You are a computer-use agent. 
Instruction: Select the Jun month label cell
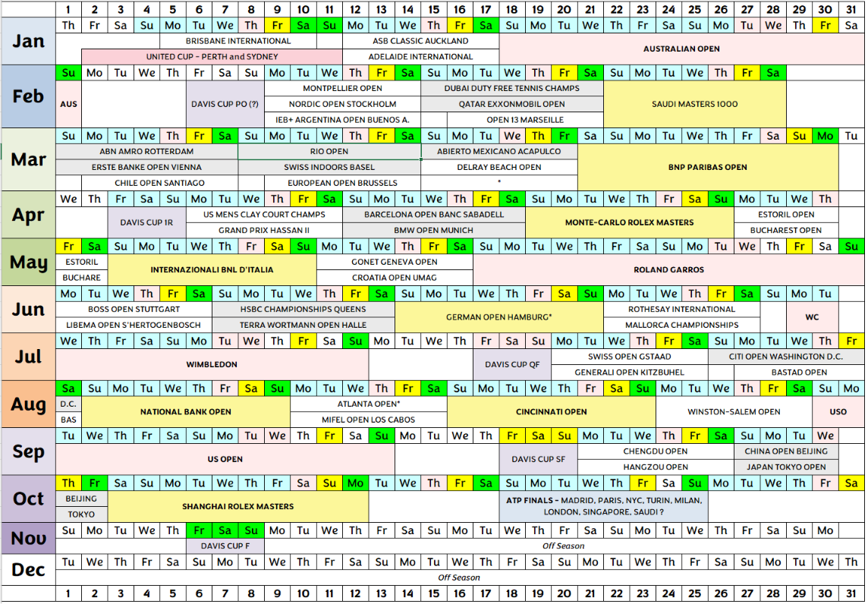[x=28, y=310]
